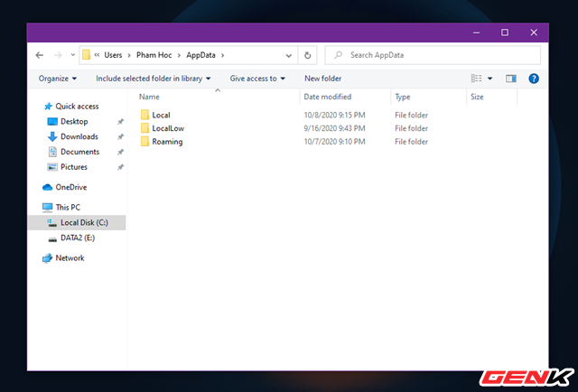The image size is (578, 392).
Task: Open the Roaming folder icon
Action: (144, 142)
